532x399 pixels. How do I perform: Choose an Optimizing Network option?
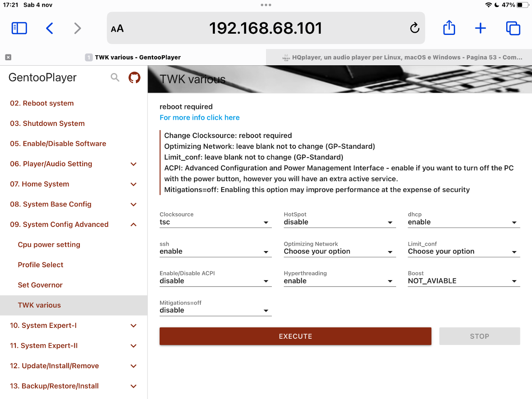click(340, 251)
